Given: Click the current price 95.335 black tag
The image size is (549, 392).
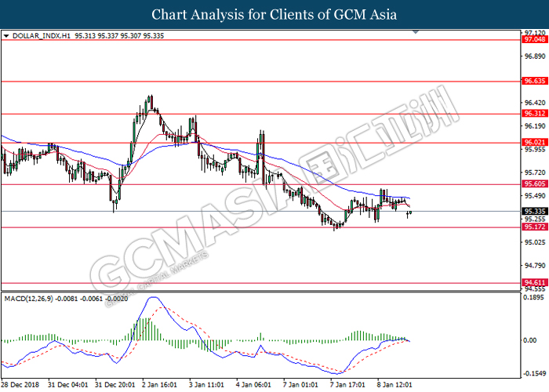Looking at the screenshot, I should [534, 211].
